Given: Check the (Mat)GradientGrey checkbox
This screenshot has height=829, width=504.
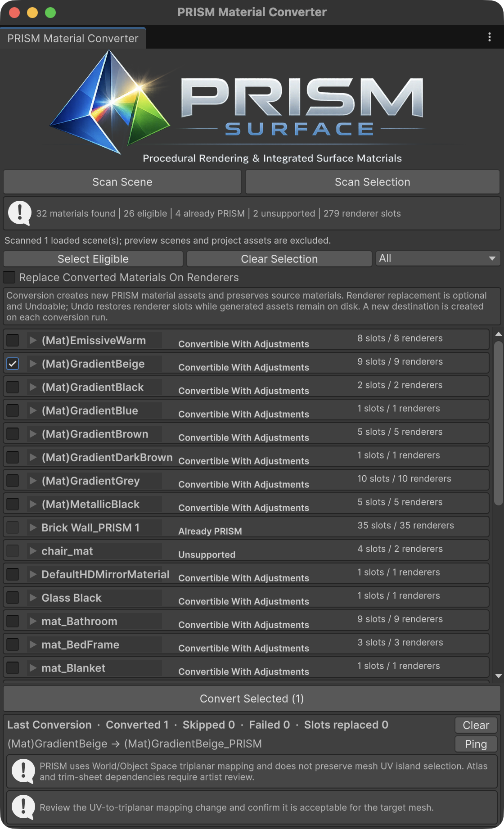Looking at the screenshot, I should 13,481.
